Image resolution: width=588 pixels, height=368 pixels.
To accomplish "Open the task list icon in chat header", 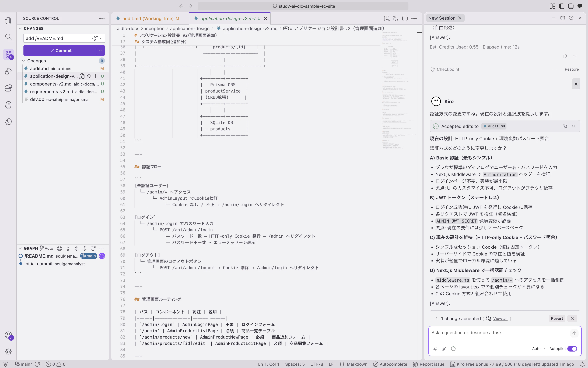I will pyautogui.click(x=562, y=18).
